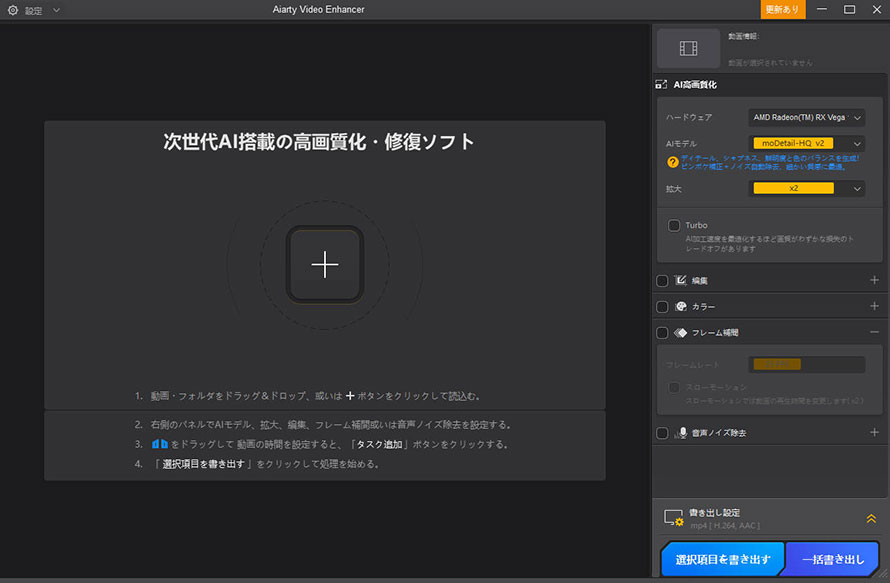Expand the 音声ノイズ除去 section plus
The width and height of the screenshot is (890, 583).
[x=874, y=433]
